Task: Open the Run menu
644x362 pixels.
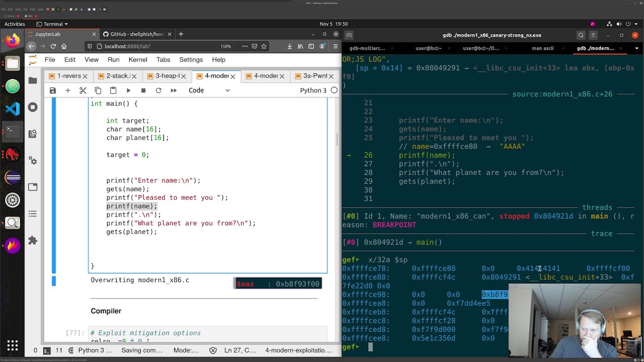Action: click(114, 60)
